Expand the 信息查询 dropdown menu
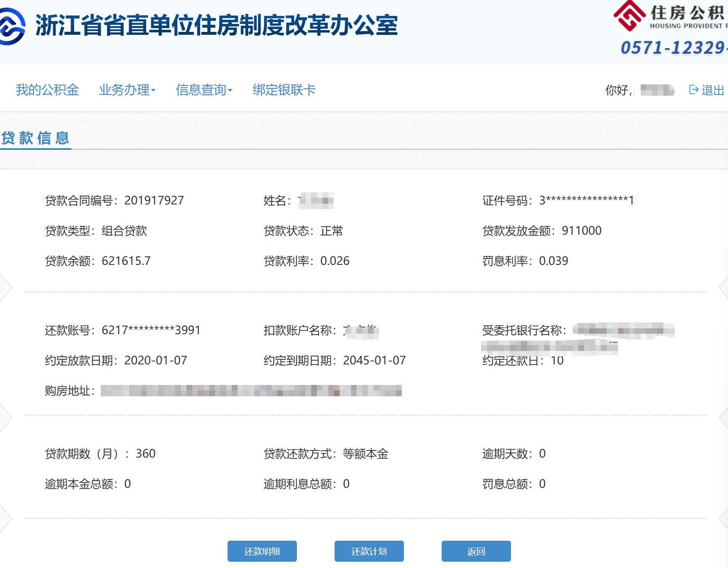This screenshot has width=728, height=568. coord(204,89)
